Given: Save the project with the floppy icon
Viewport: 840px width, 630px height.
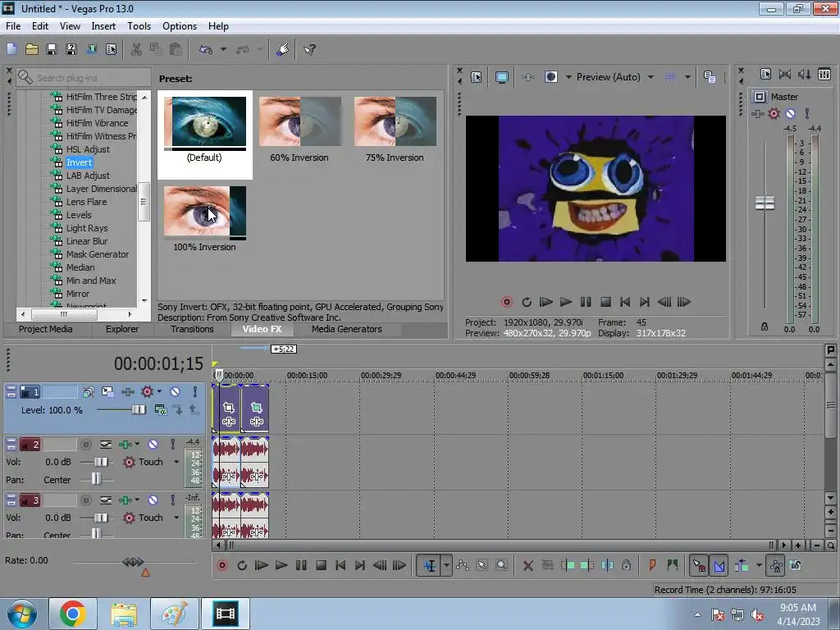Looking at the screenshot, I should (52, 50).
